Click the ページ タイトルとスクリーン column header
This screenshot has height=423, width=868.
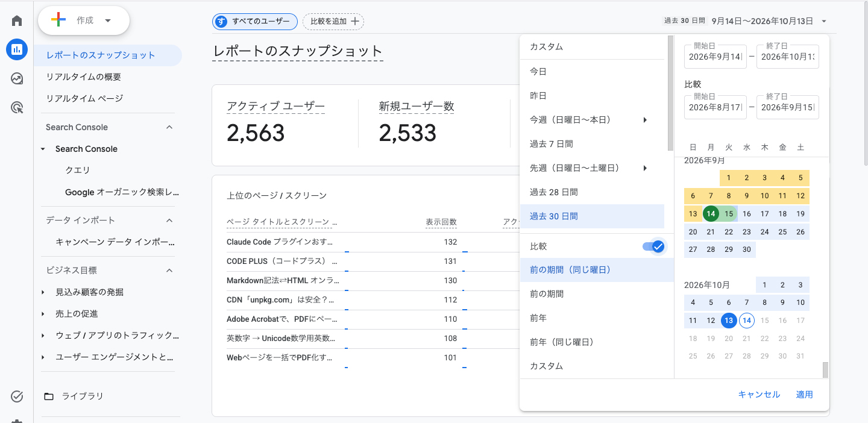[x=282, y=222]
